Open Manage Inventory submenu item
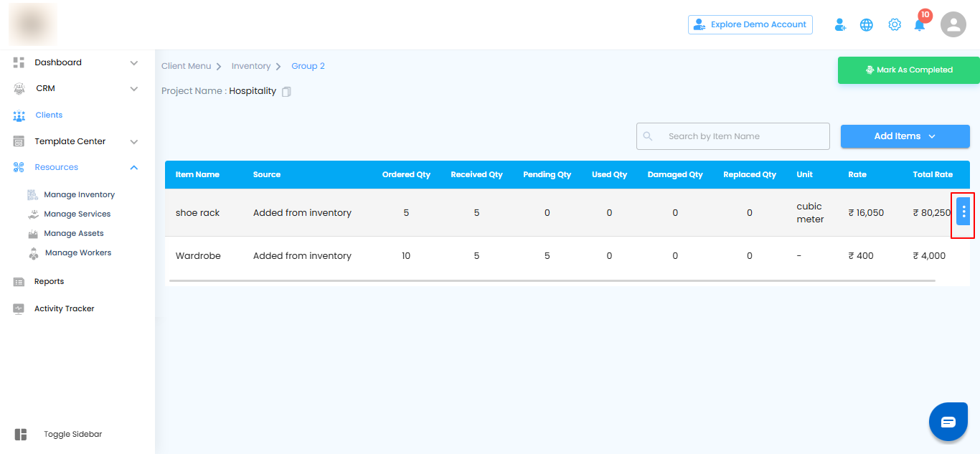The width and height of the screenshot is (980, 454). (79, 194)
